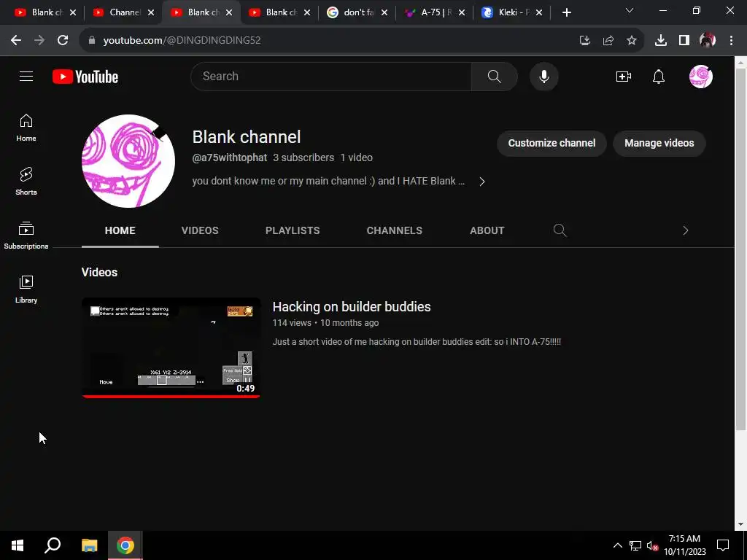Click the search magnifier button
Screen dimensions: 747x560
pyautogui.click(x=494, y=76)
